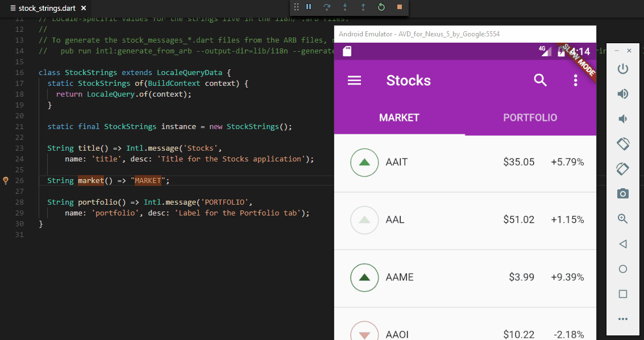Click the Stocks title in app bar
The width and height of the screenshot is (644, 340).
click(x=408, y=81)
